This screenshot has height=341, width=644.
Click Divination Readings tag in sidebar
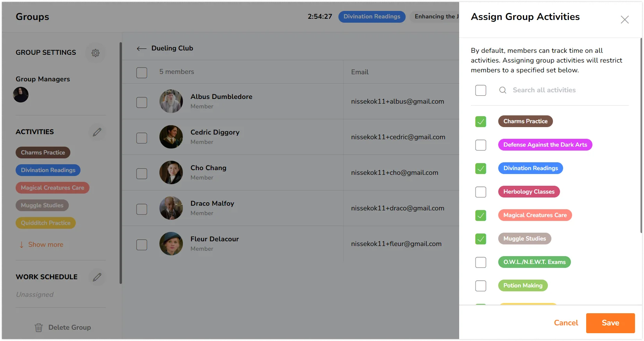coord(48,170)
